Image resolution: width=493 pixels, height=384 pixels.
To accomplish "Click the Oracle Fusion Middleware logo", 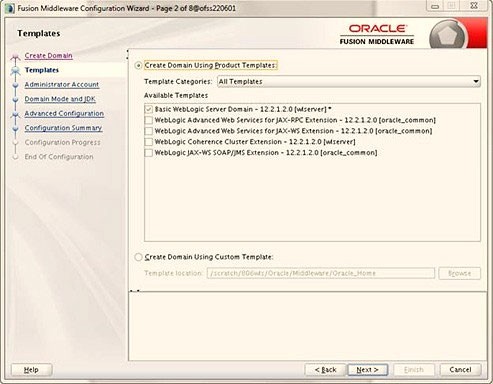I will [377, 34].
